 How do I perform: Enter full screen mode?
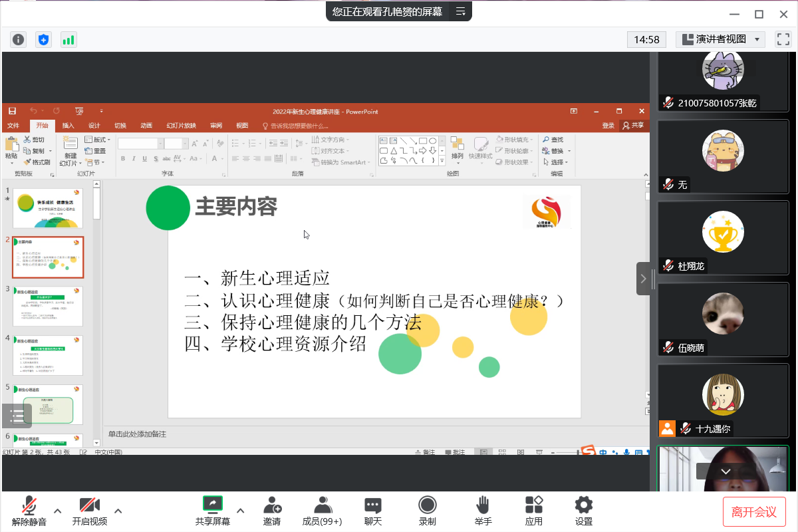click(x=783, y=39)
